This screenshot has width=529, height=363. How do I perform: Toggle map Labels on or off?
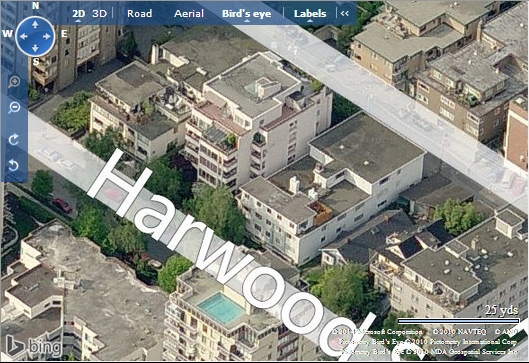coord(310,13)
